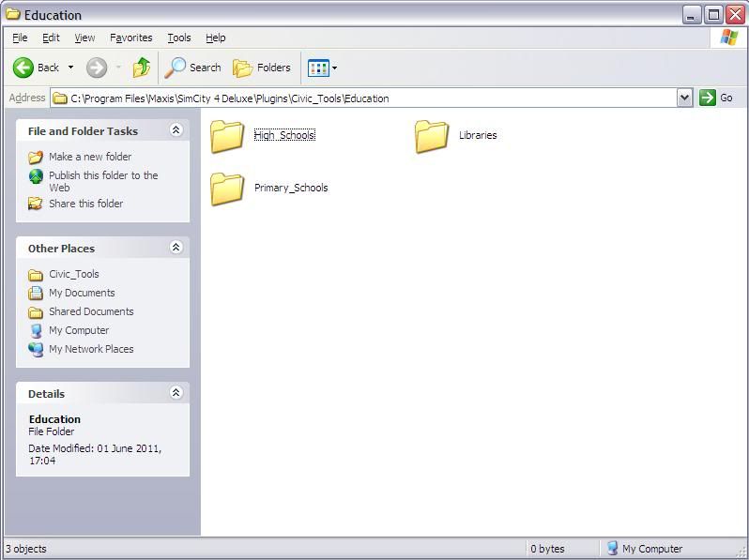Open My Documents link
Viewport: 749px width, 560px height.
pos(82,293)
